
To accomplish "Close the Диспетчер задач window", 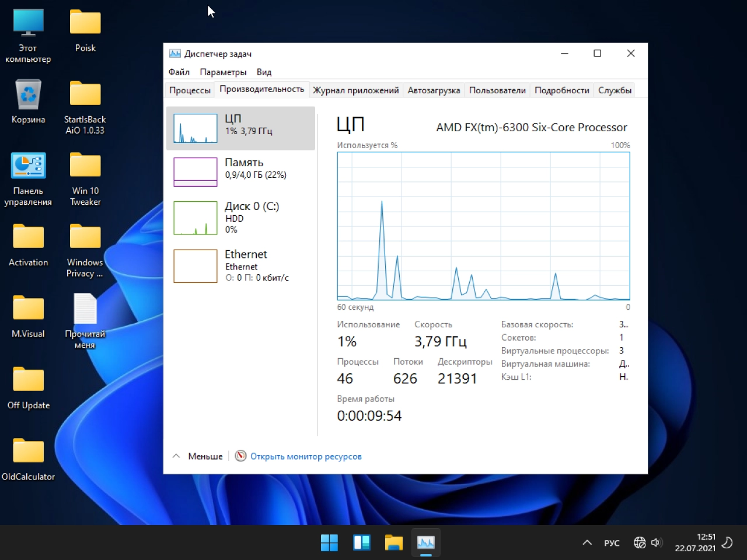I will [x=631, y=53].
